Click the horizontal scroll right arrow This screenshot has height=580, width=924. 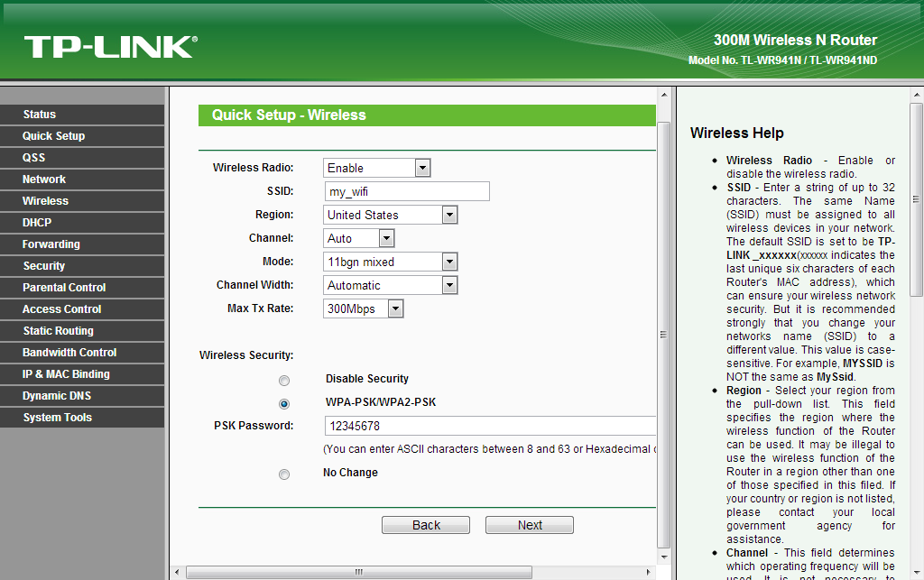point(648,573)
